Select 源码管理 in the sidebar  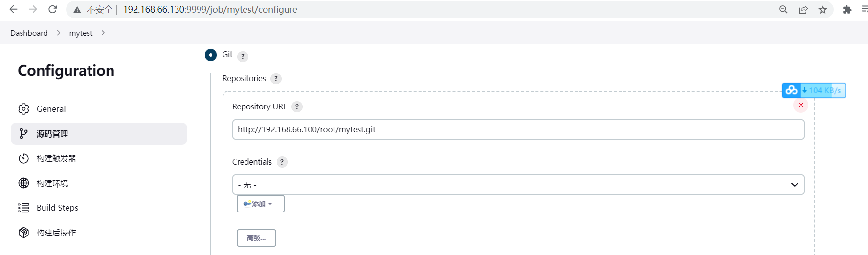click(52, 134)
